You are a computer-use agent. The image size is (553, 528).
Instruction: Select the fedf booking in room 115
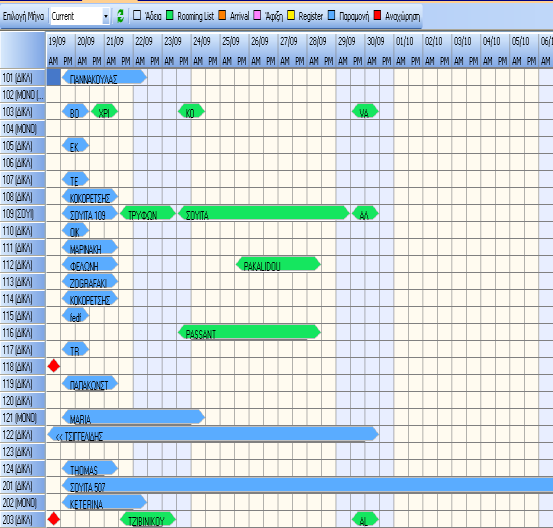[75, 315]
